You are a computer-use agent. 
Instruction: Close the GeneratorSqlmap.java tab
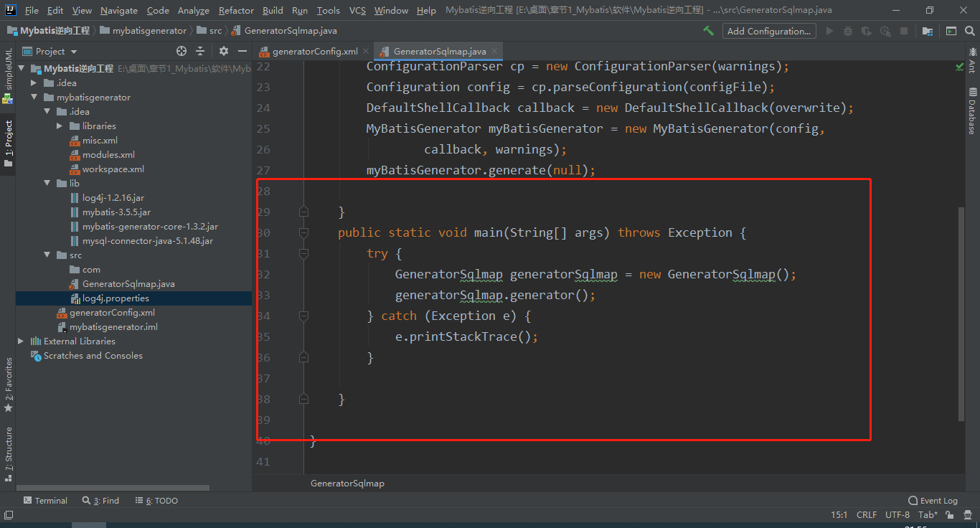[494, 51]
